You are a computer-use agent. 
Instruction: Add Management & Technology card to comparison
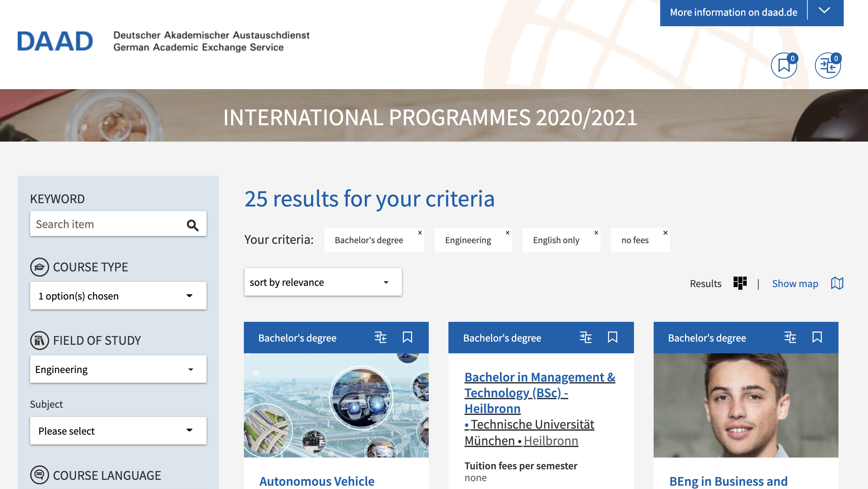(x=586, y=337)
